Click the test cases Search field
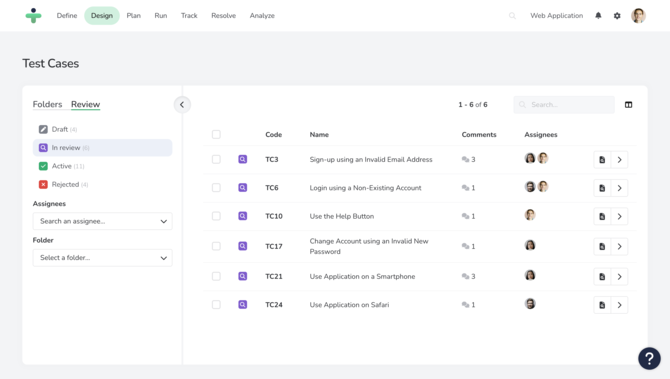The image size is (670, 379). click(x=564, y=105)
